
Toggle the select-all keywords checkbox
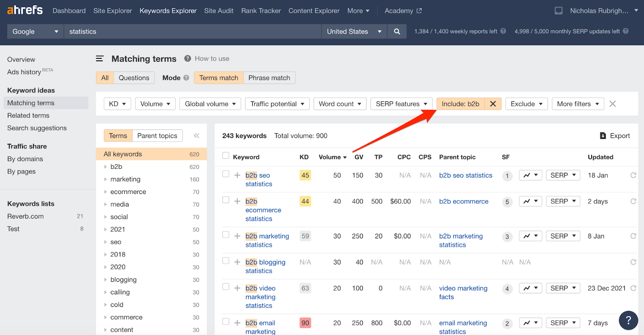coord(226,156)
